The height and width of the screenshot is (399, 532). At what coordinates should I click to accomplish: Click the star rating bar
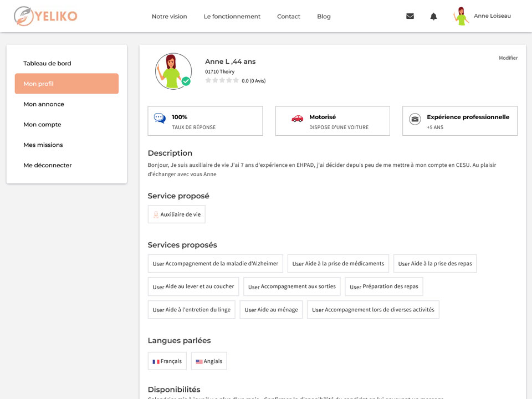[222, 80]
